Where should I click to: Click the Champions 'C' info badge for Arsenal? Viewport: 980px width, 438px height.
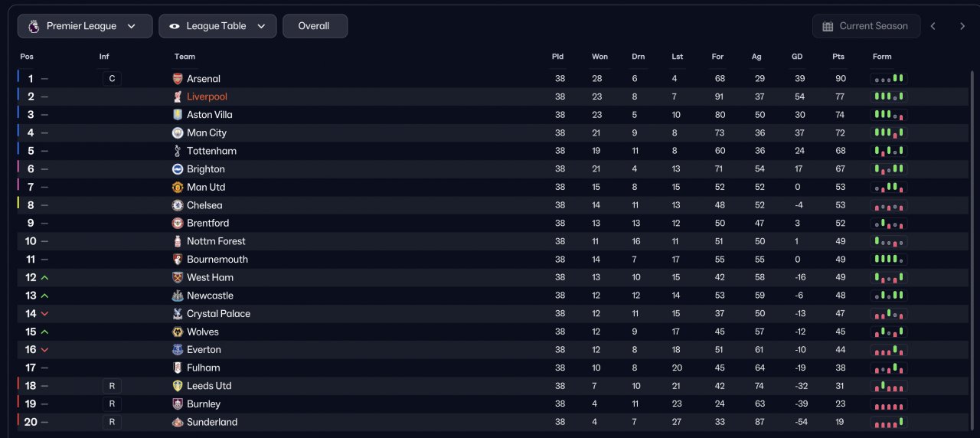(112, 79)
